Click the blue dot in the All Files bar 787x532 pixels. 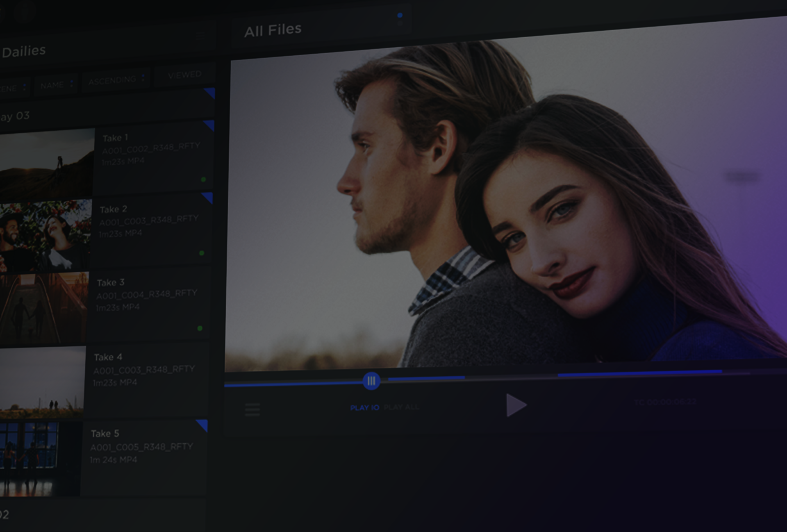[400, 16]
